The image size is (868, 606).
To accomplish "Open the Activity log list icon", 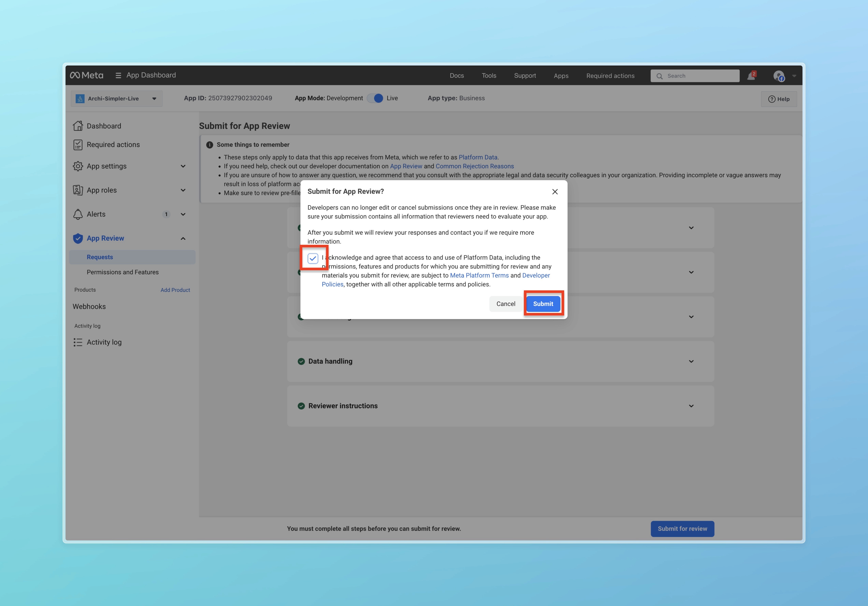I will (x=78, y=342).
